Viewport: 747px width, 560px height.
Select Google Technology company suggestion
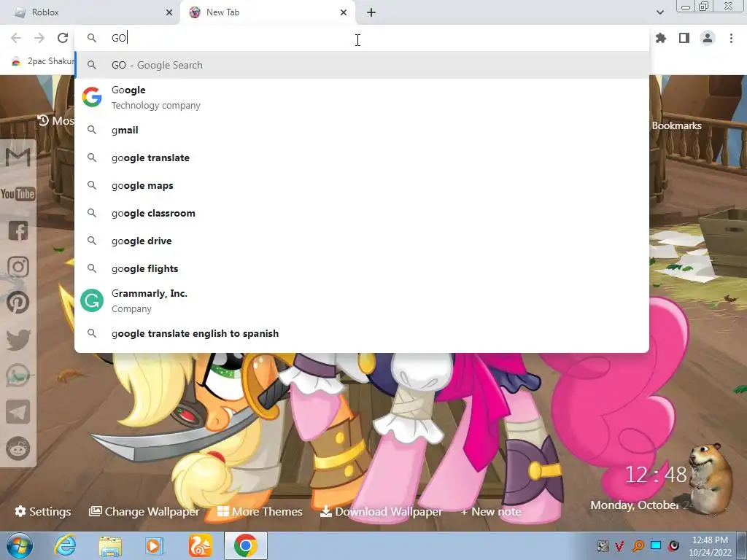point(362,97)
